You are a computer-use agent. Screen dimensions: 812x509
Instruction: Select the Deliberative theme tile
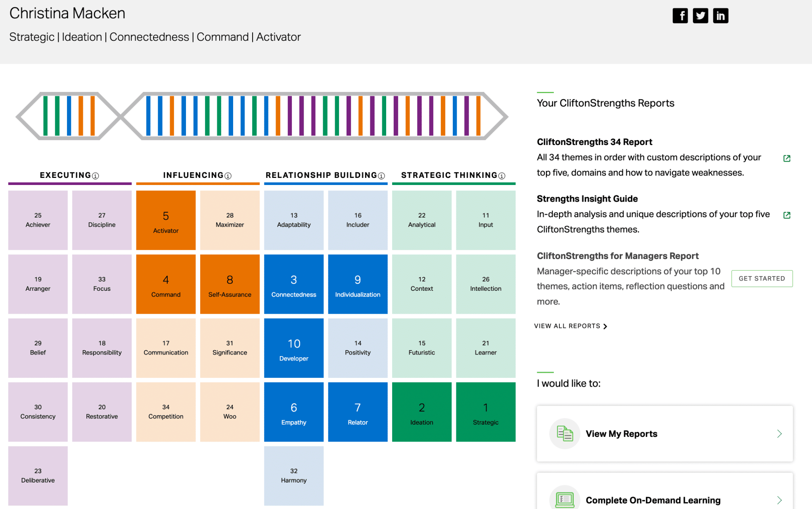[x=38, y=476]
